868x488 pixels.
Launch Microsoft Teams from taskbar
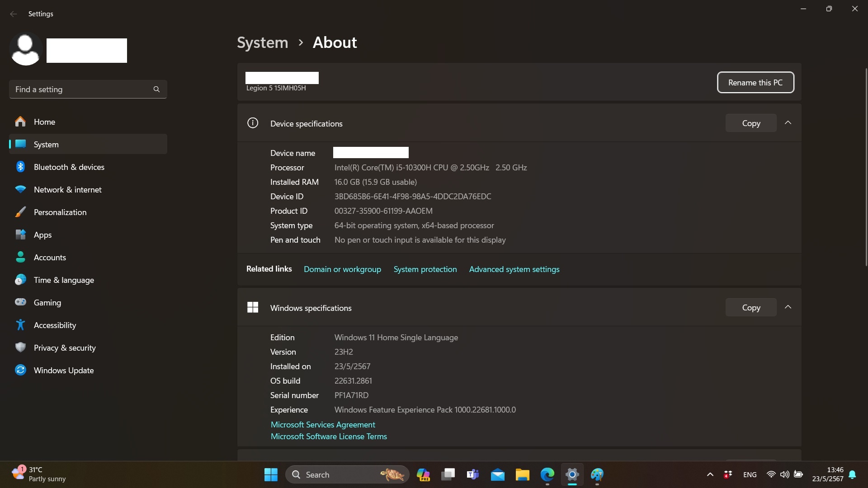coord(473,474)
